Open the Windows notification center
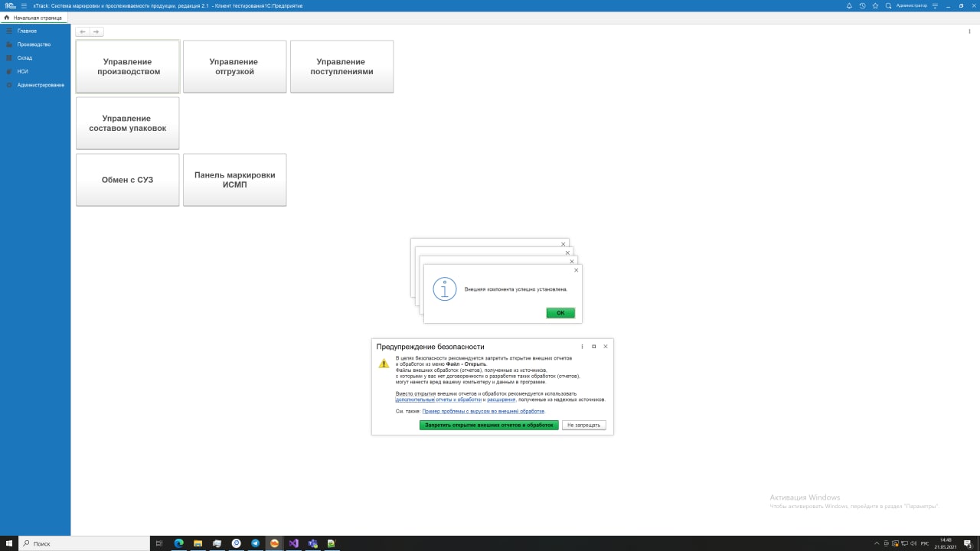Screen dimensions: 980x551 point(968,543)
